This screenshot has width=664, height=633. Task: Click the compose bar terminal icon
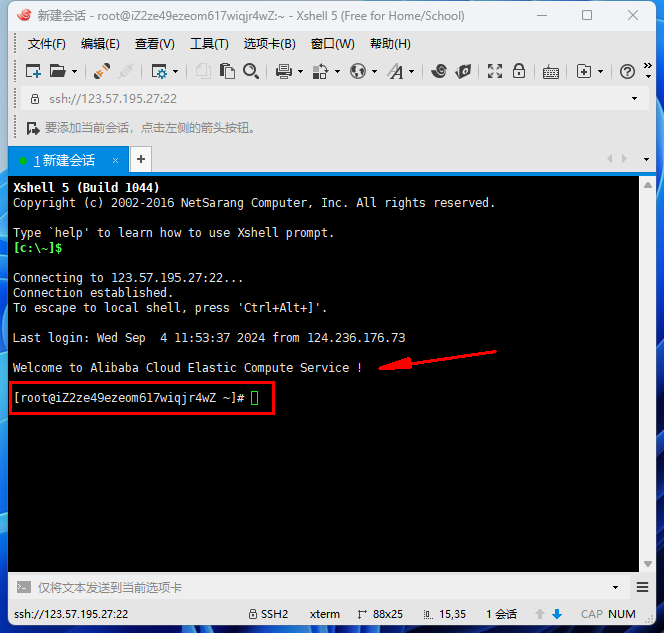(24, 587)
